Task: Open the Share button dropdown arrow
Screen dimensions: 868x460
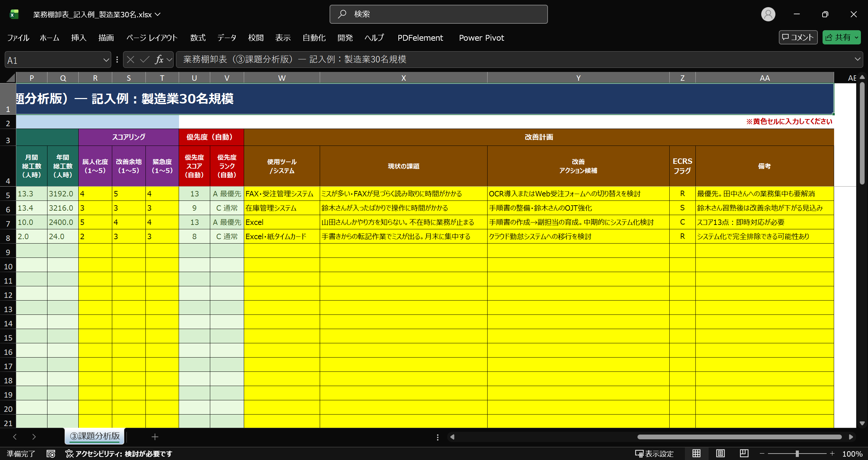Action: coord(856,37)
